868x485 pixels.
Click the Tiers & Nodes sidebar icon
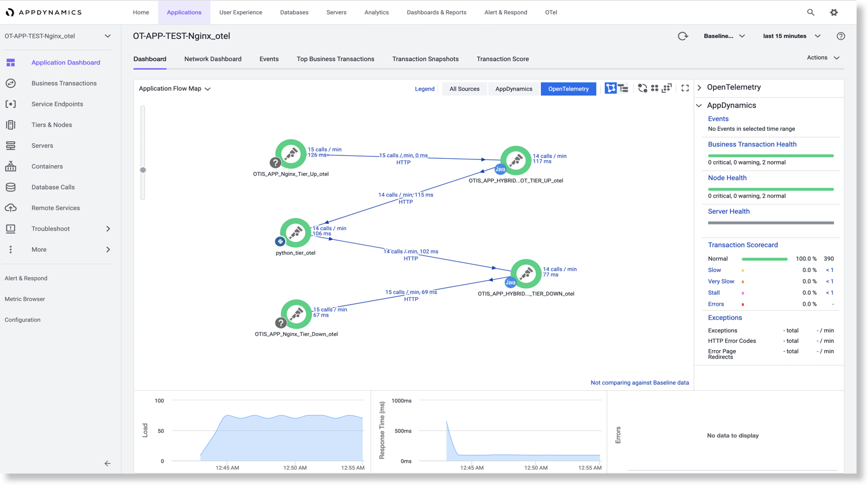(11, 125)
